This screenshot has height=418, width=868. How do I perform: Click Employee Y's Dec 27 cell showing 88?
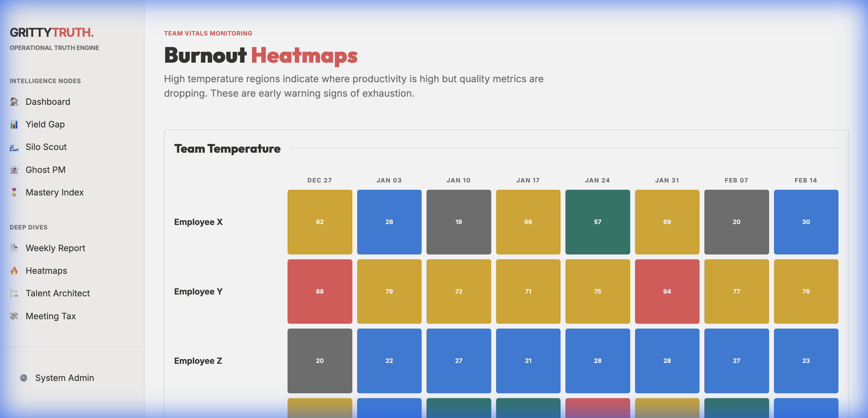[319, 292]
